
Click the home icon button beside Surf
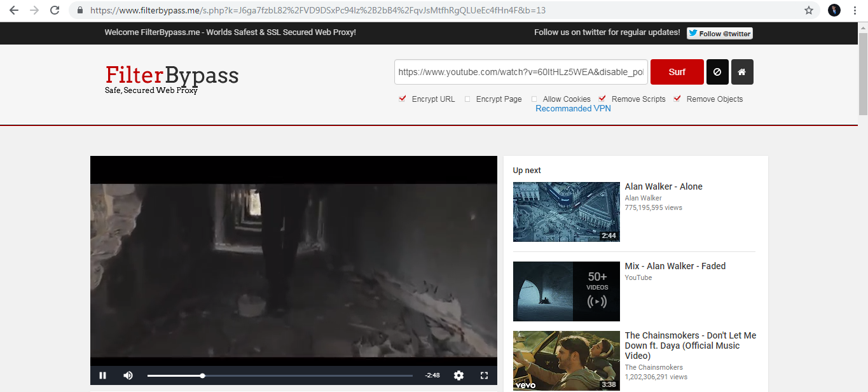[x=742, y=72]
